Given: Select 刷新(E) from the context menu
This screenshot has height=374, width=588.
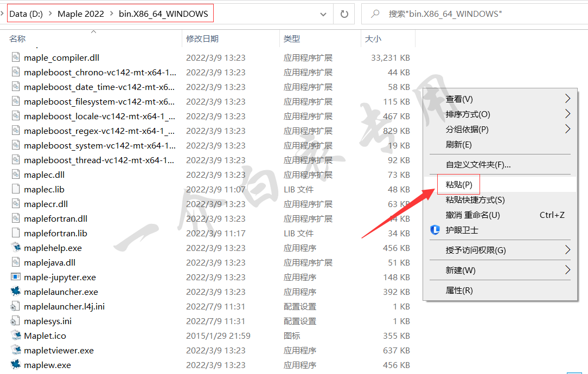Looking at the screenshot, I should click(x=458, y=145).
